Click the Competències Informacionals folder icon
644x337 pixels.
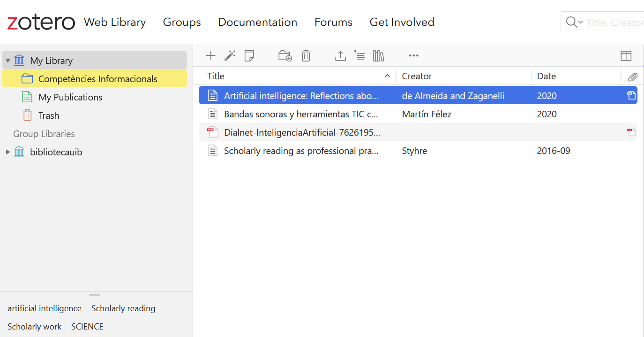tap(27, 79)
